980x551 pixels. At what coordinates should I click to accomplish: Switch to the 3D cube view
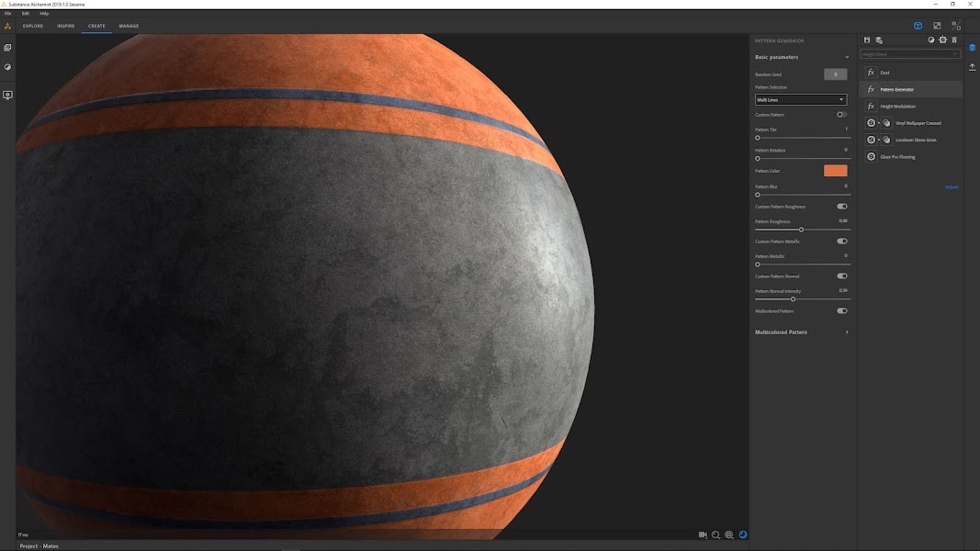tap(918, 26)
